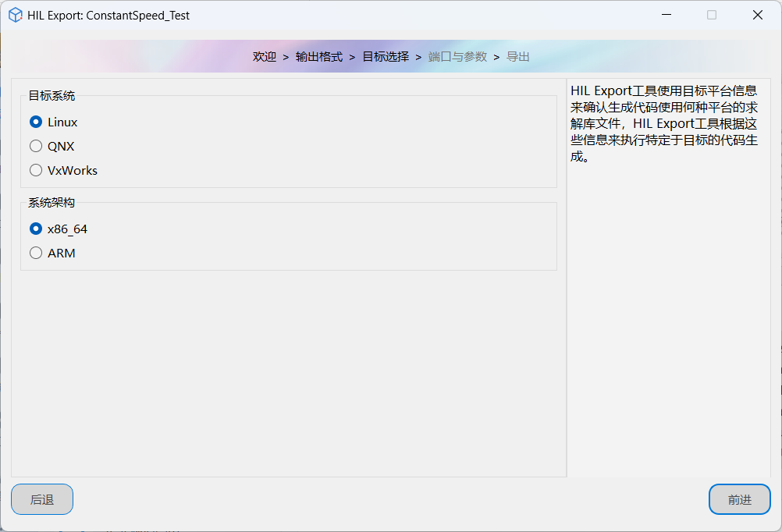782x532 pixels.
Task: Close the HIL Export dialog
Action: click(x=757, y=15)
